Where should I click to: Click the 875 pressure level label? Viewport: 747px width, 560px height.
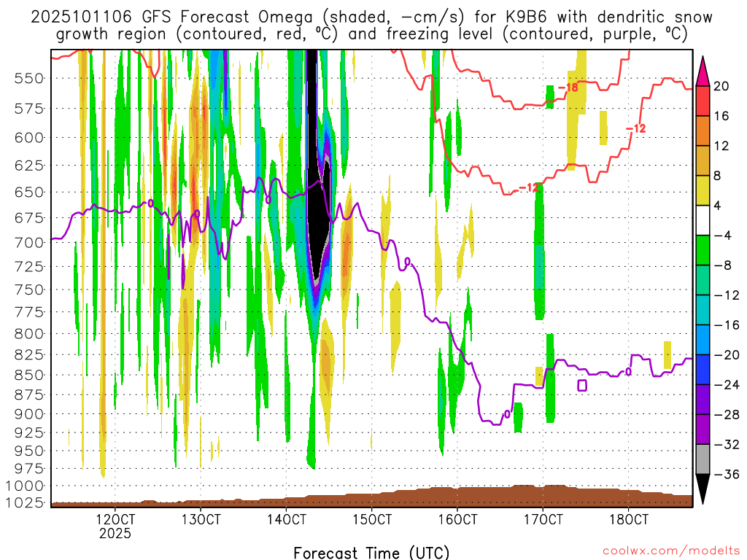pos(29,394)
